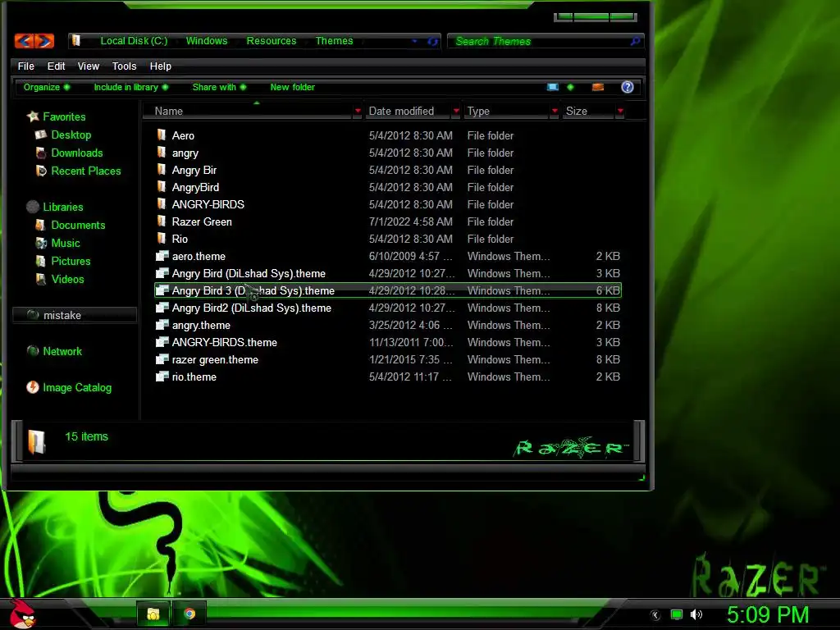Refresh the address bar location
Viewport: 840px width, 630px height.
point(432,41)
